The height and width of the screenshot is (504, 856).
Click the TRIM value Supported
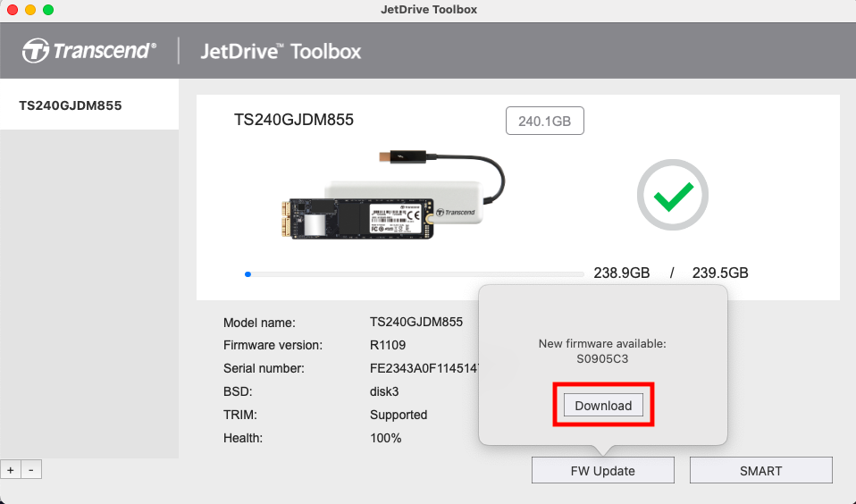pyautogui.click(x=399, y=415)
